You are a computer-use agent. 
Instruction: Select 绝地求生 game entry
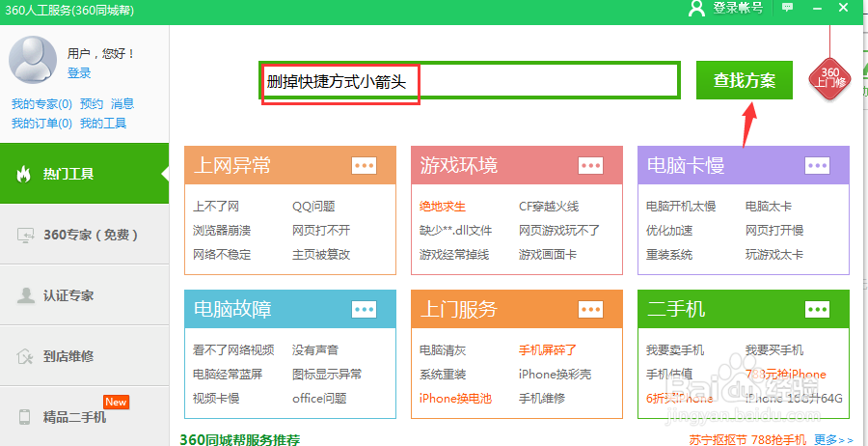443,207
